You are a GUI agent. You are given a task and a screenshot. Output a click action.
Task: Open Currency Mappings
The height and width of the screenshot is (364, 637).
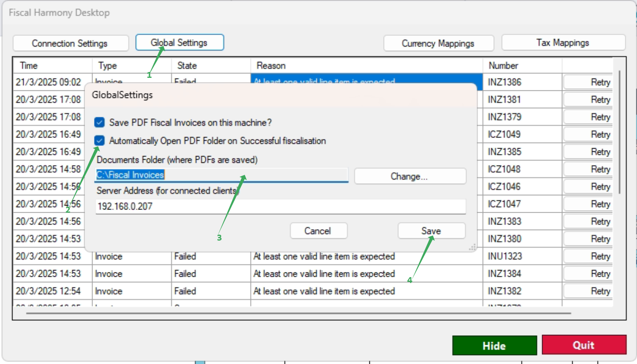click(438, 43)
